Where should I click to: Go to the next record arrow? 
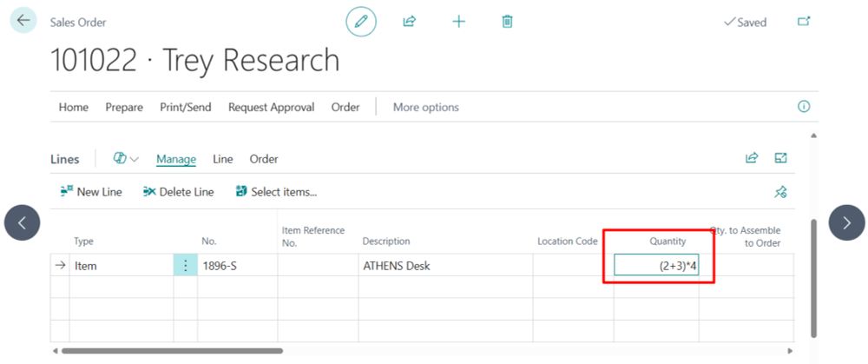tap(846, 222)
